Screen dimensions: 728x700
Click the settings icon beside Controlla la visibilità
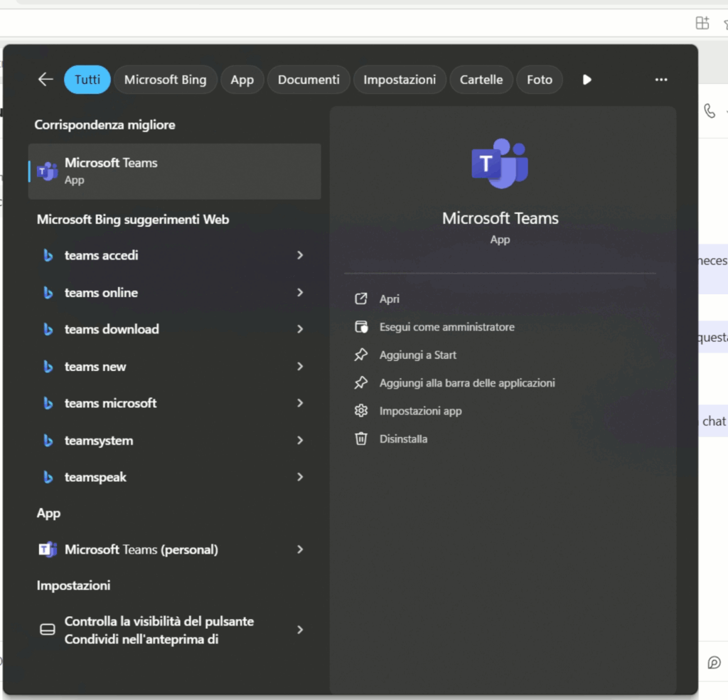[x=48, y=630]
